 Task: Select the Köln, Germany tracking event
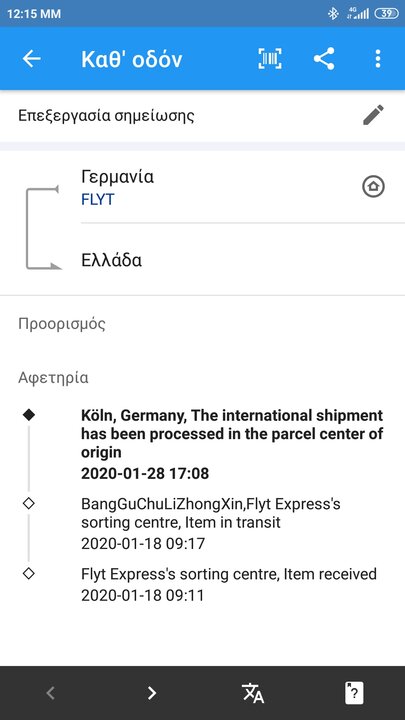click(x=232, y=444)
